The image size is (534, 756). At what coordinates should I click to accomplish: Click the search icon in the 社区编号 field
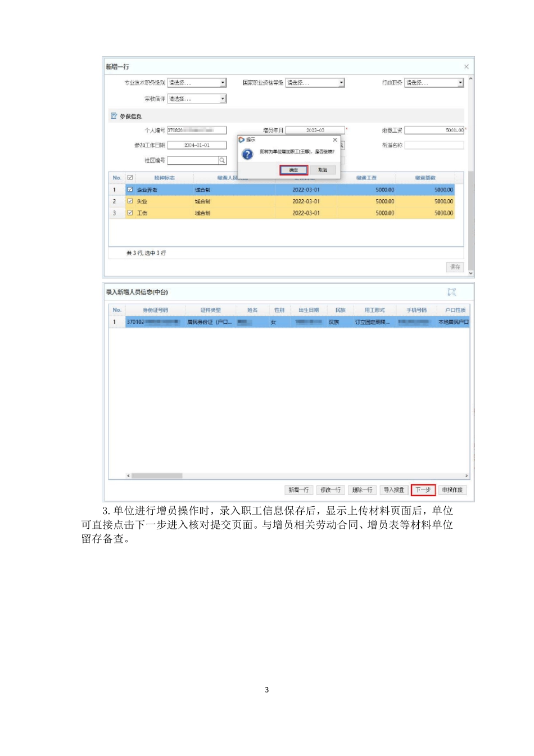tap(222, 160)
